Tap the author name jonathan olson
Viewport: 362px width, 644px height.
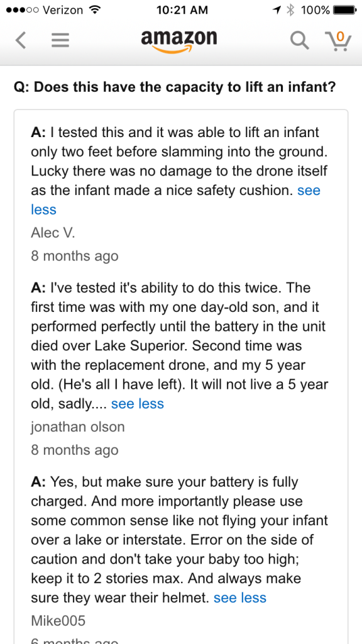77,427
